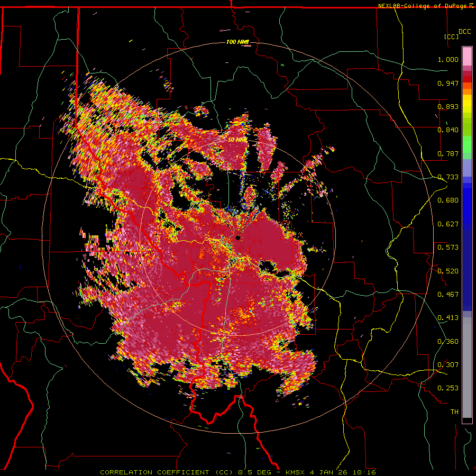Click the CORRELATION COEFFICIENT (CC) footer title
476x476 pixels.
coord(167,472)
